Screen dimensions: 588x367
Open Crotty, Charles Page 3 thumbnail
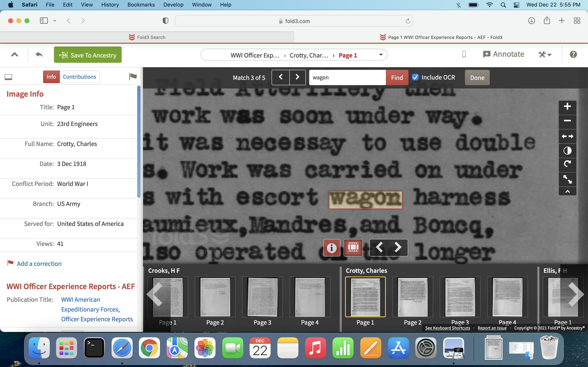point(460,297)
